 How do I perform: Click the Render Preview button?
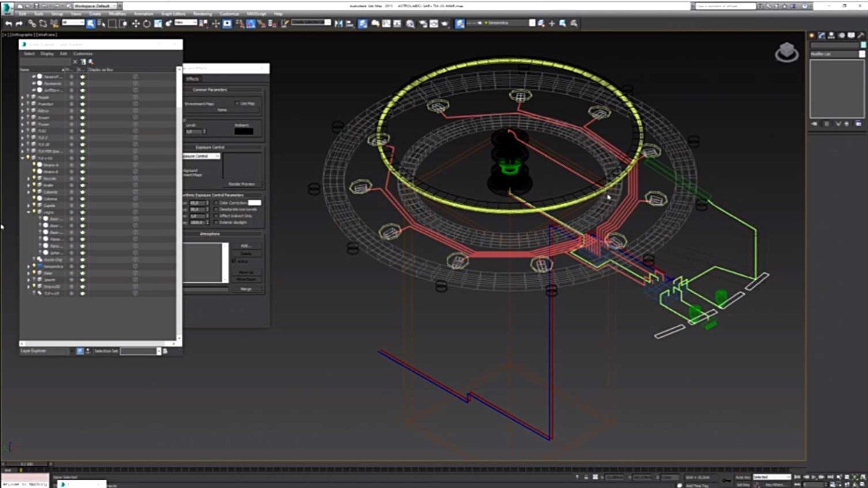[241, 184]
